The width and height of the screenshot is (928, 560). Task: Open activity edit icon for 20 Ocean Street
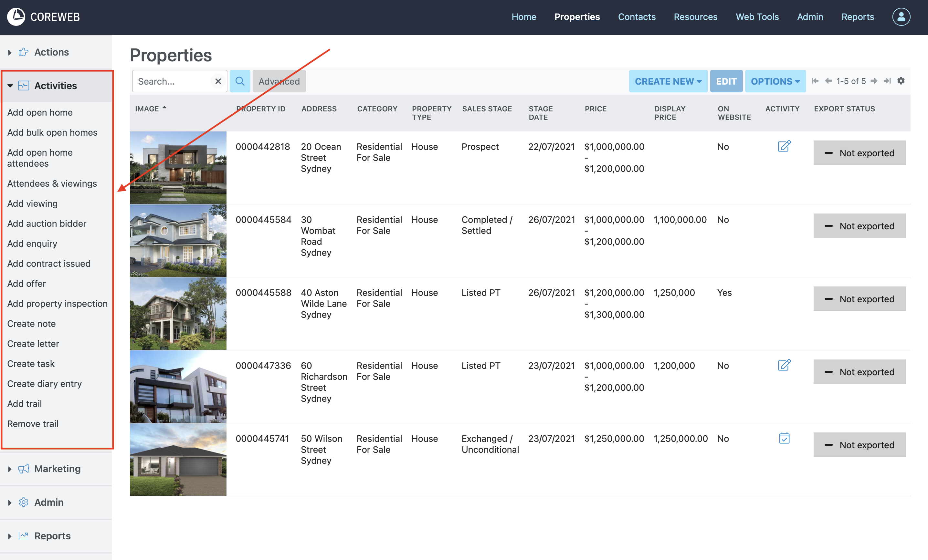(x=784, y=146)
